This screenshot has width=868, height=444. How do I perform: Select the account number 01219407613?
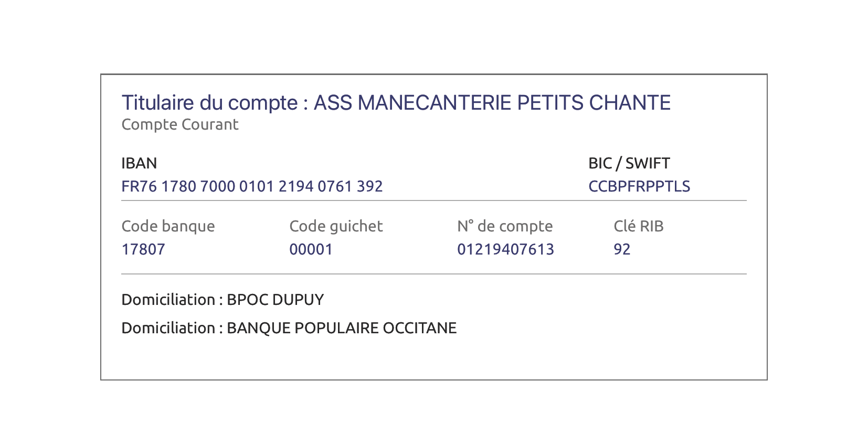pos(506,249)
